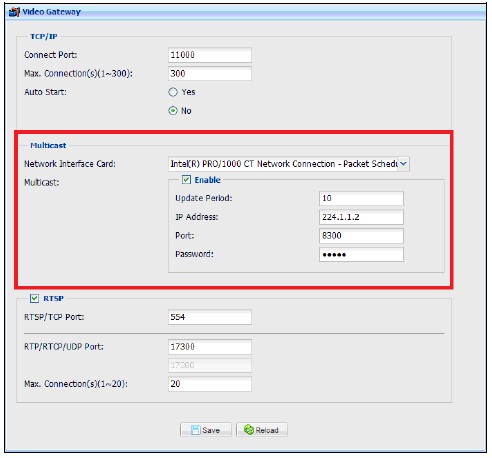The height and width of the screenshot is (458, 492).
Task: Click the Video Gateway title icon
Action: pos(14,12)
